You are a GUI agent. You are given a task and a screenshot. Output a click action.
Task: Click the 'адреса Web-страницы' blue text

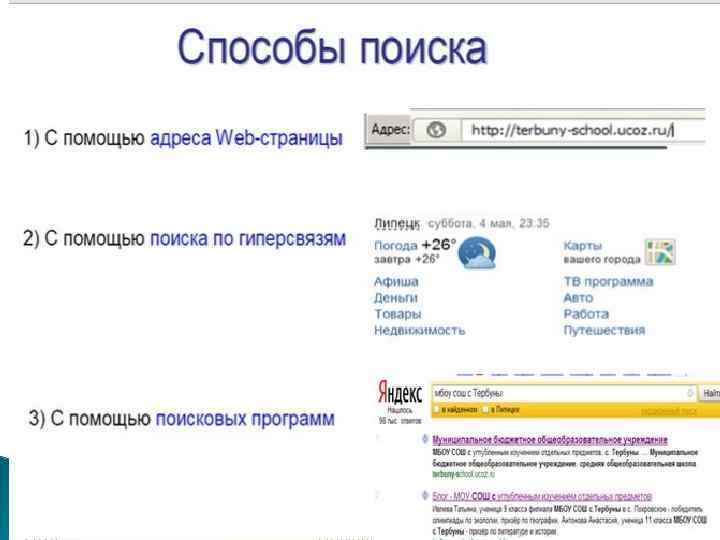[247, 138]
